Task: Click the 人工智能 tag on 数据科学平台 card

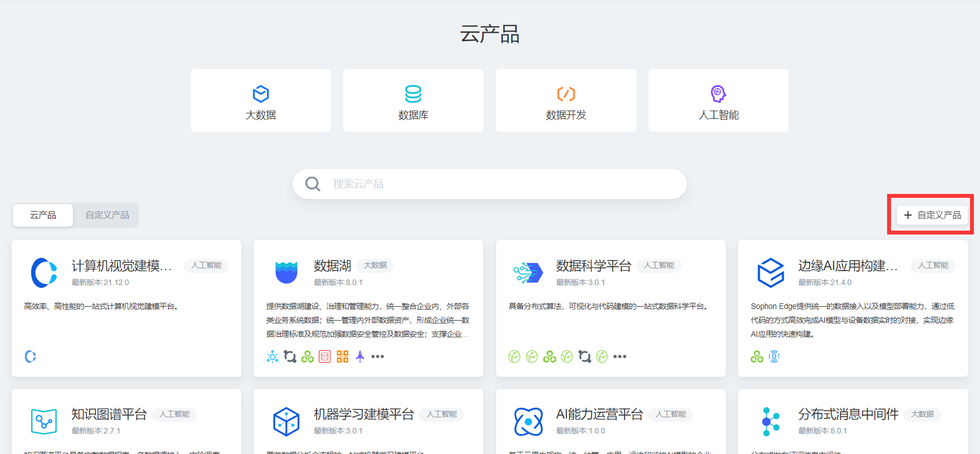Action: pyautogui.click(x=659, y=266)
